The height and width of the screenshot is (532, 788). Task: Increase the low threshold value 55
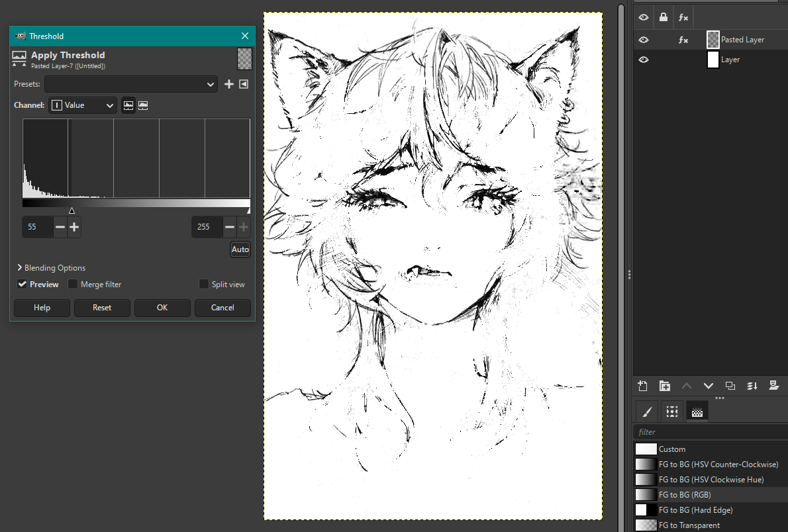pos(74,227)
